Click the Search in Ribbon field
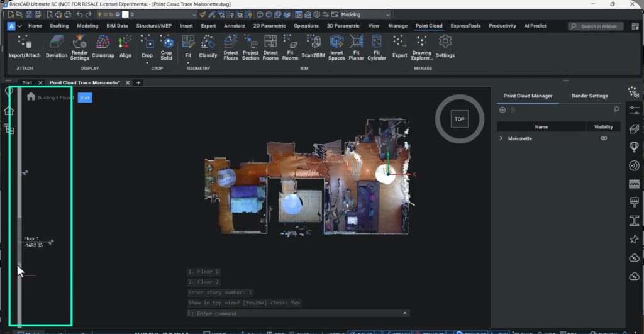Viewport: 644px width, 334px height. coord(596,26)
